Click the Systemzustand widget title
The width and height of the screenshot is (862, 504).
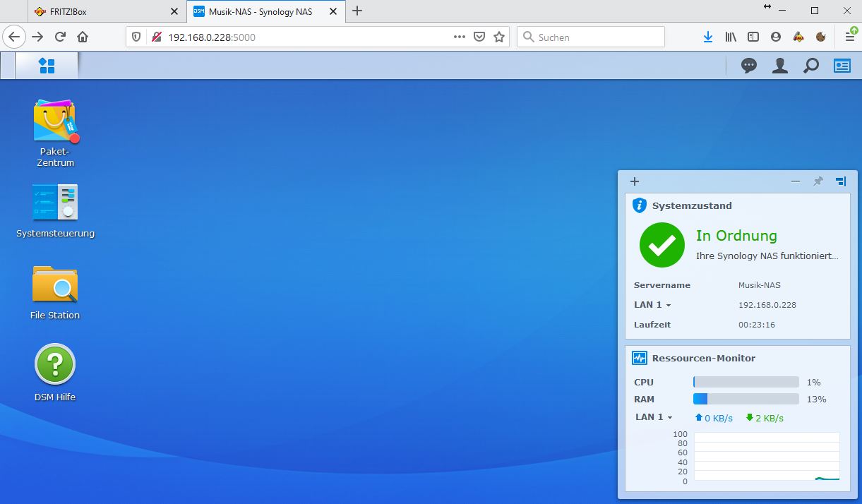pyautogui.click(x=692, y=205)
